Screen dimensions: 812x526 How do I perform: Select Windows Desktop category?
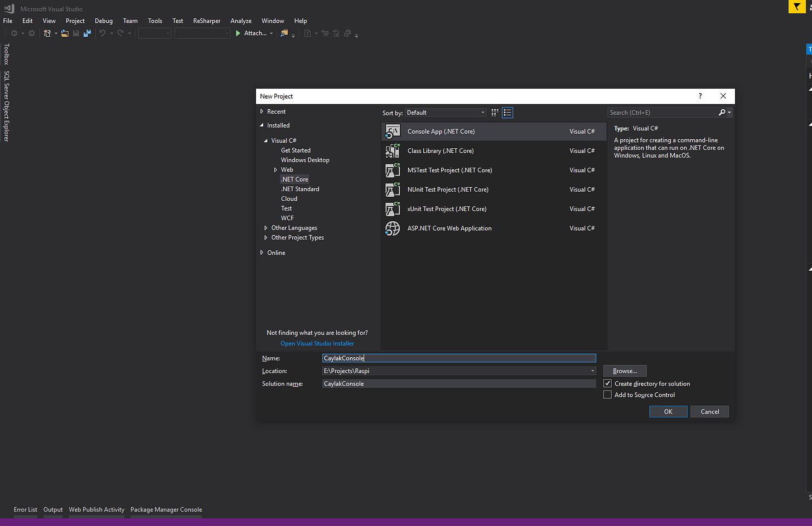pyautogui.click(x=305, y=160)
